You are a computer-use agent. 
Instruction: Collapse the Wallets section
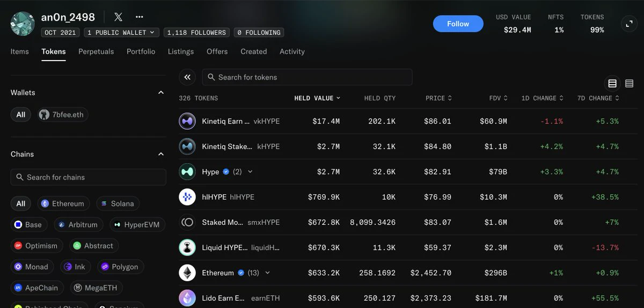160,93
